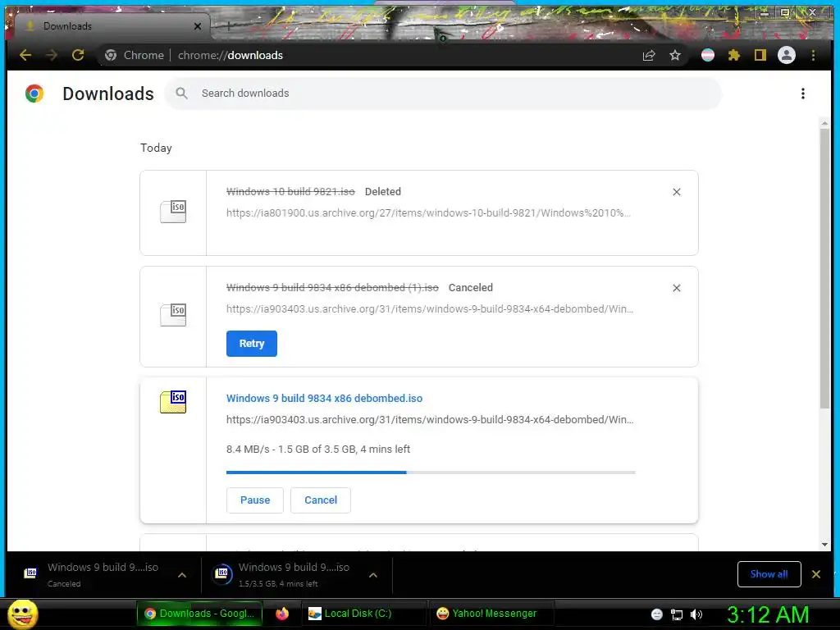The image size is (840, 630).
Task: Click the round face tray icon
Action: (x=657, y=614)
